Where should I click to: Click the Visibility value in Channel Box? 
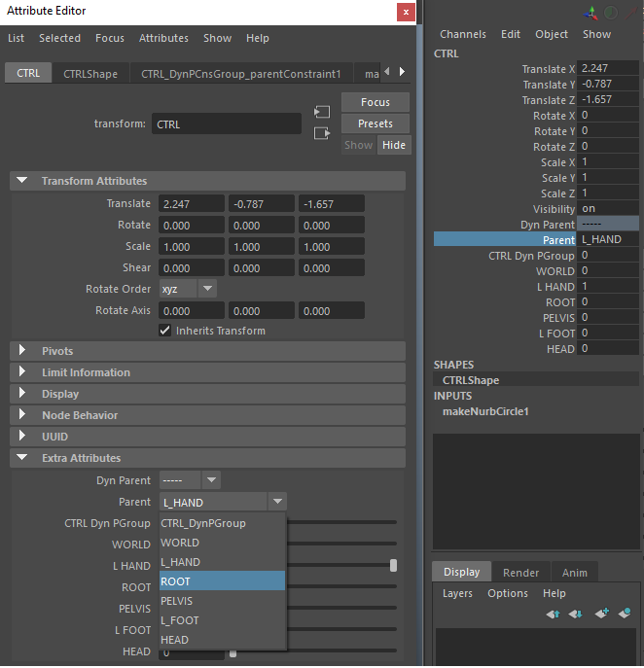(608, 209)
